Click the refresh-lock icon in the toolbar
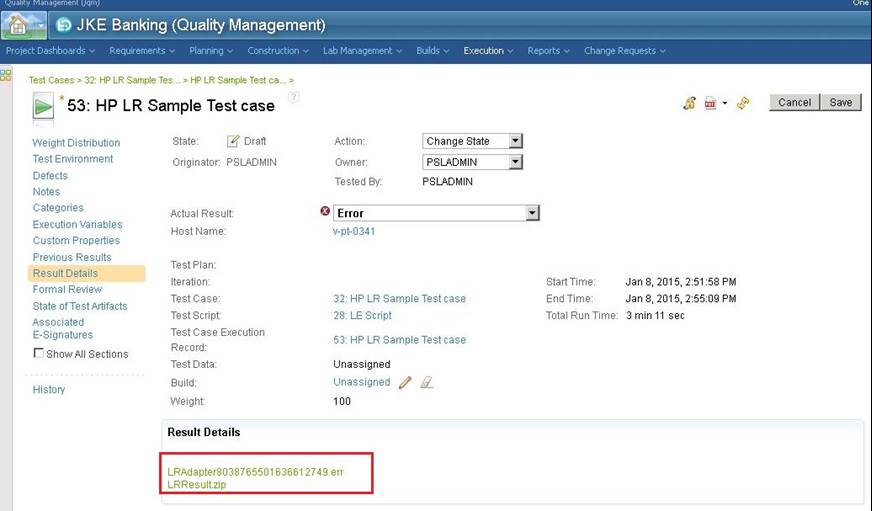 pos(690,103)
